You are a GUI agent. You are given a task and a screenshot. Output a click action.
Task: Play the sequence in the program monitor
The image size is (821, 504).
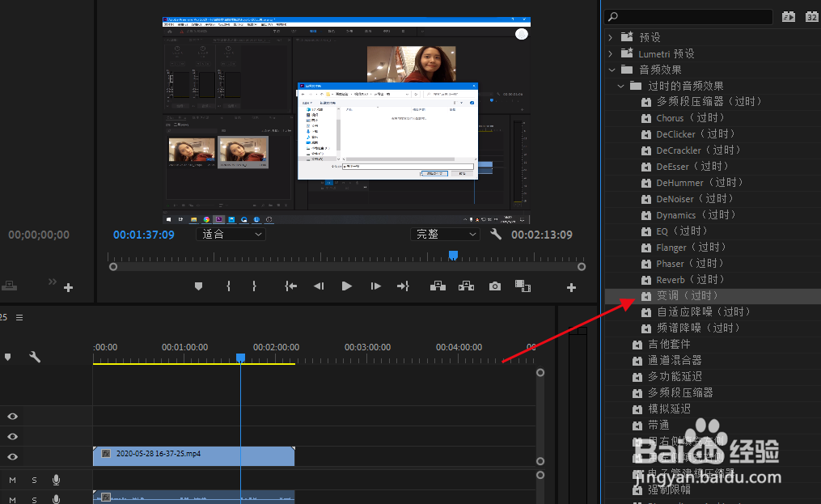click(x=347, y=286)
